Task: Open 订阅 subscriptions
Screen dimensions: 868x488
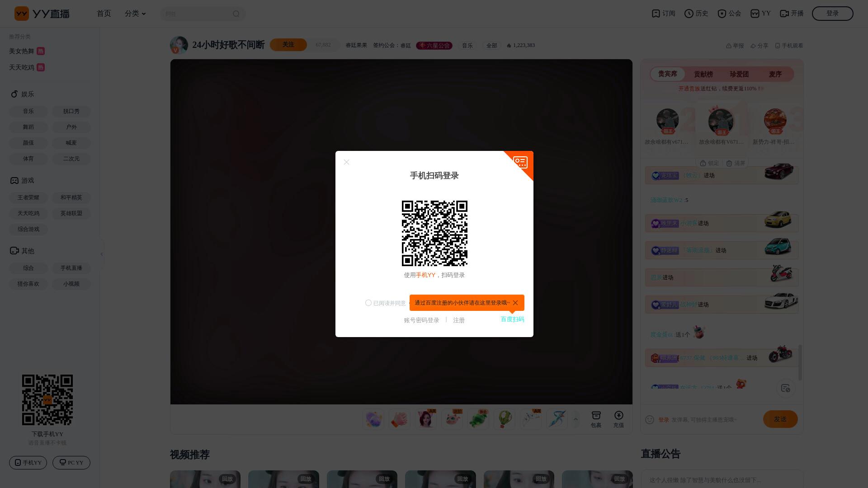Action: pos(663,14)
